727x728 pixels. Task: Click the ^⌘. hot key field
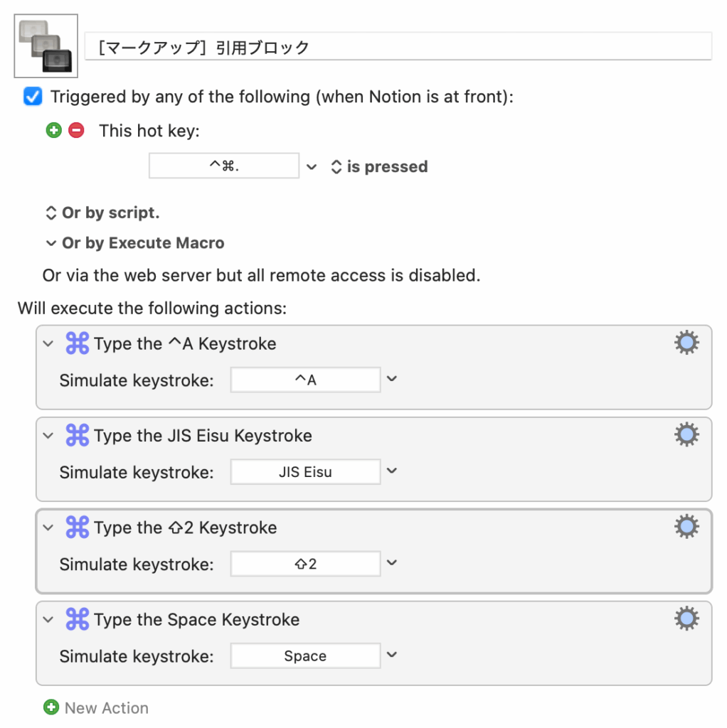tap(224, 167)
